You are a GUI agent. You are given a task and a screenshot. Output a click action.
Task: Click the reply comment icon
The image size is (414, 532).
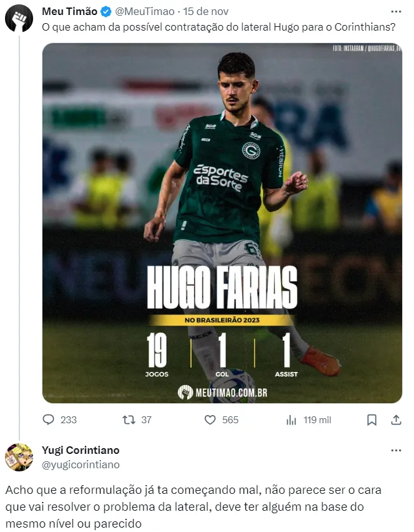[x=49, y=420]
